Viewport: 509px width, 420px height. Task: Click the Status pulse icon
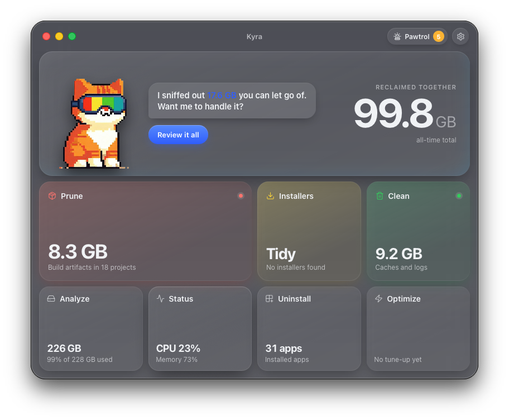coord(160,298)
